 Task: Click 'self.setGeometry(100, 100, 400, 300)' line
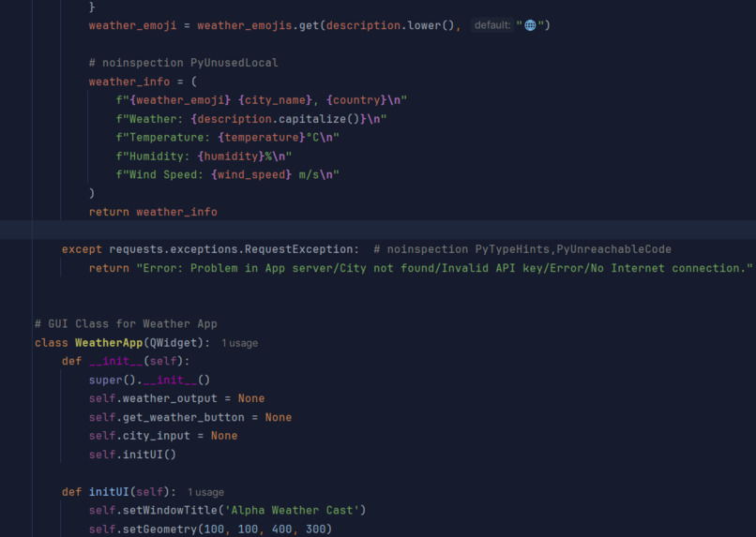tap(210, 530)
